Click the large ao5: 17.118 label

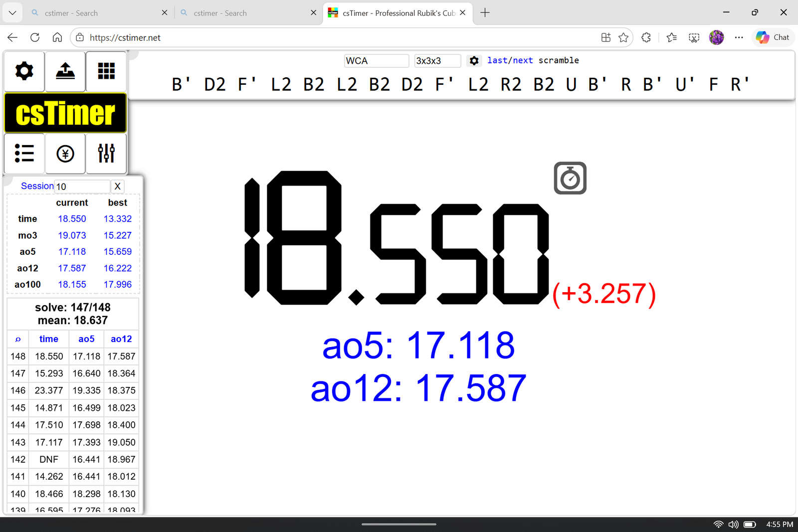pyautogui.click(x=418, y=345)
